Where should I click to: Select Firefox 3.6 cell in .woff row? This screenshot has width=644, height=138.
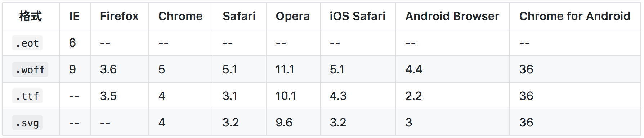(108, 69)
